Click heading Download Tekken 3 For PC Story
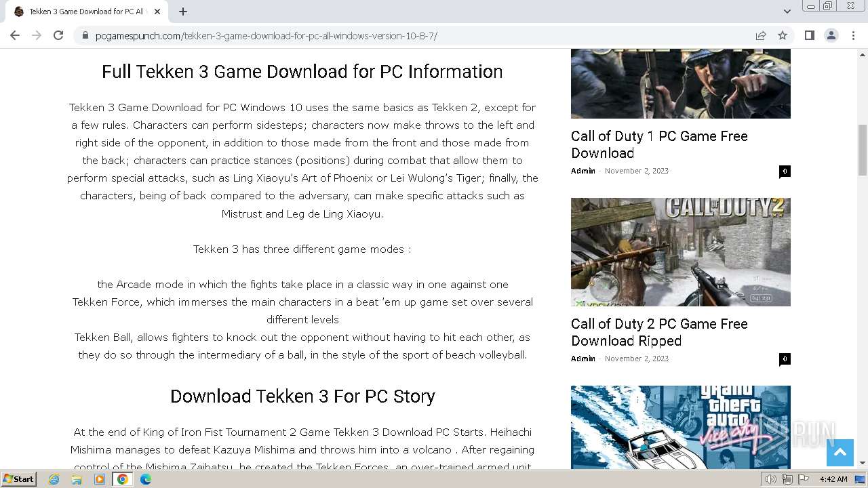Viewport: 868px width, 488px height. point(302,396)
